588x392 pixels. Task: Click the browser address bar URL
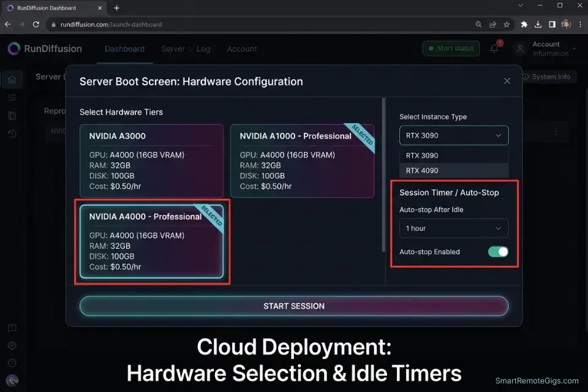click(111, 24)
